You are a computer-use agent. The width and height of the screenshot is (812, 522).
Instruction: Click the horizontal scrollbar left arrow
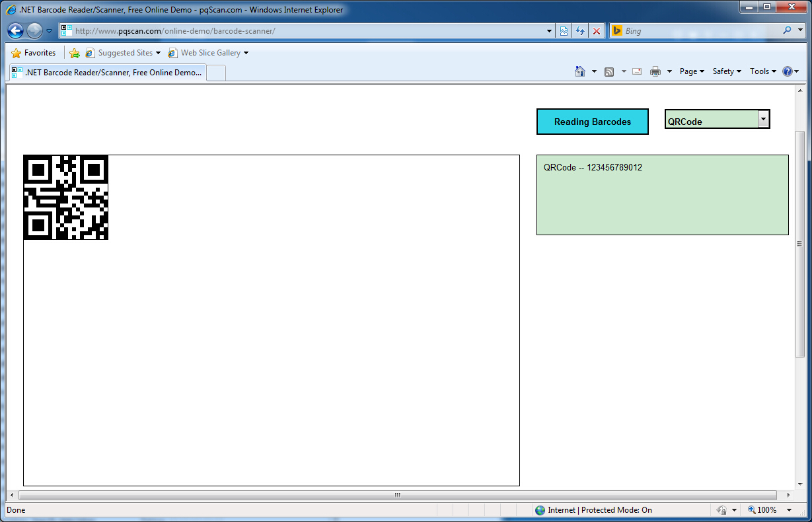click(x=11, y=495)
